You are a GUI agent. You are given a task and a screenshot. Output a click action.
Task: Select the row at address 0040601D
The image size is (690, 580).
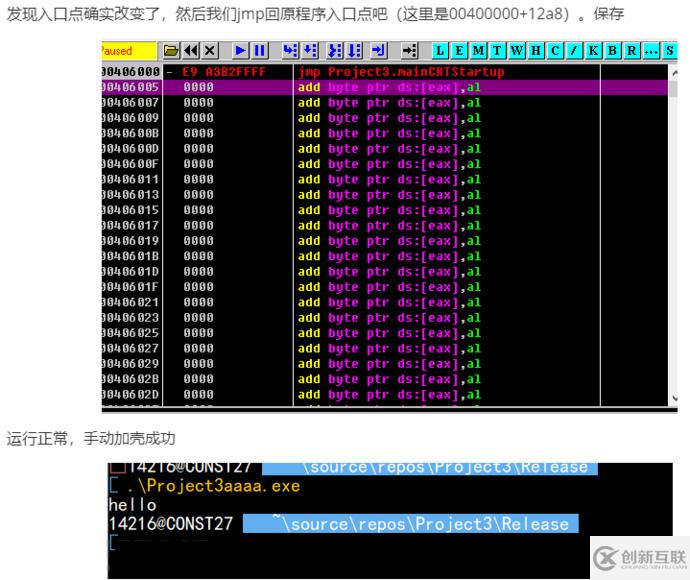click(385, 272)
